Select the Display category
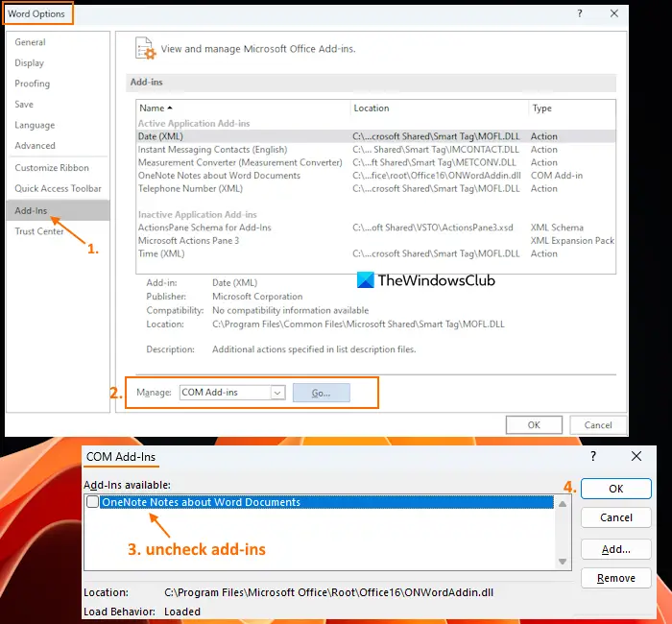This screenshot has width=672, height=624. (x=29, y=63)
